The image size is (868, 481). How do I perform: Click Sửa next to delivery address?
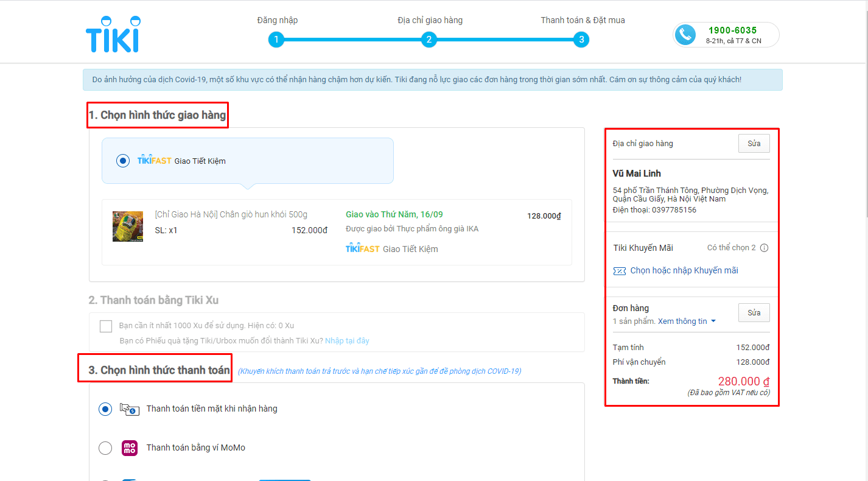point(754,144)
